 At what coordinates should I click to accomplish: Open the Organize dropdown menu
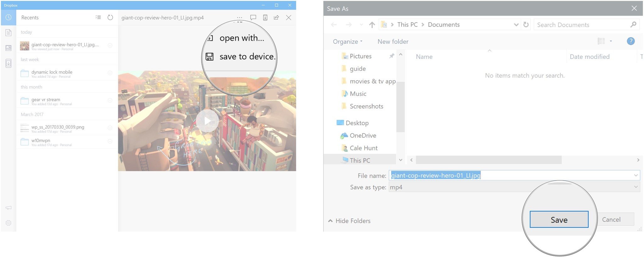[348, 42]
